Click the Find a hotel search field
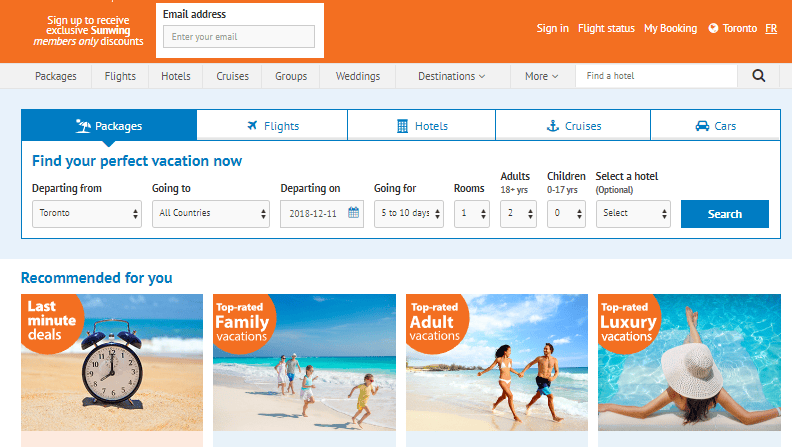Screen dimensions: 792x447 (x=657, y=76)
